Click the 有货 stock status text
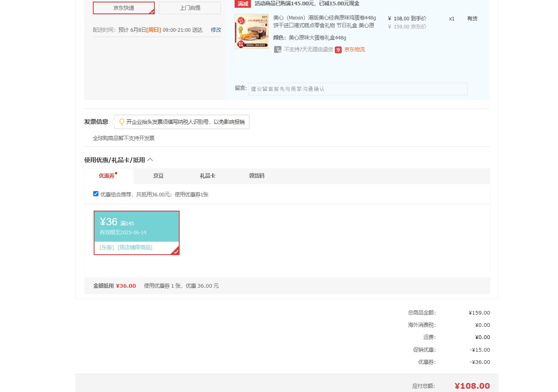This screenshot has width=558, height=392. [x=472, y=19]
